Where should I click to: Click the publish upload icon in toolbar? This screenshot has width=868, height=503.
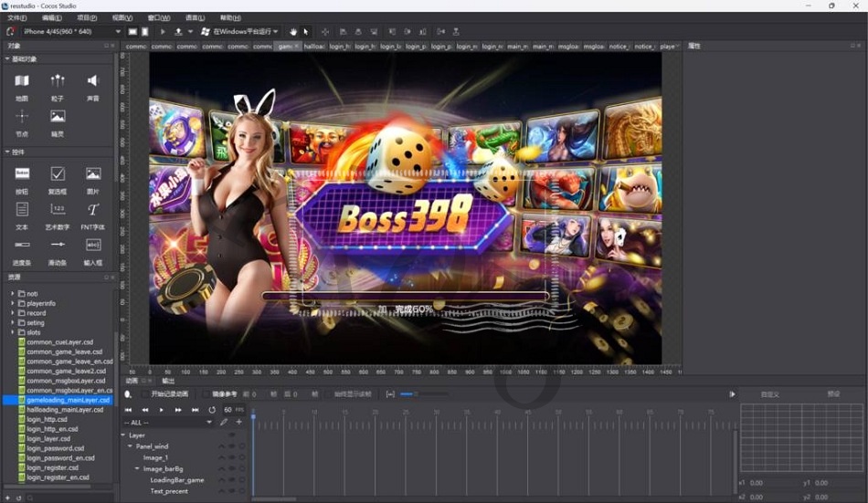coord(178,32)
